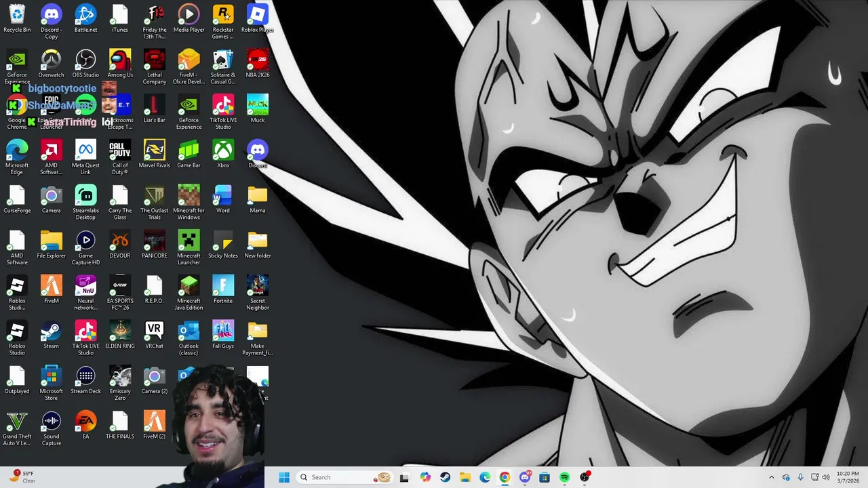Open the Recycle Bin desktop icon
868x488 pixels.
click(17, 19)
